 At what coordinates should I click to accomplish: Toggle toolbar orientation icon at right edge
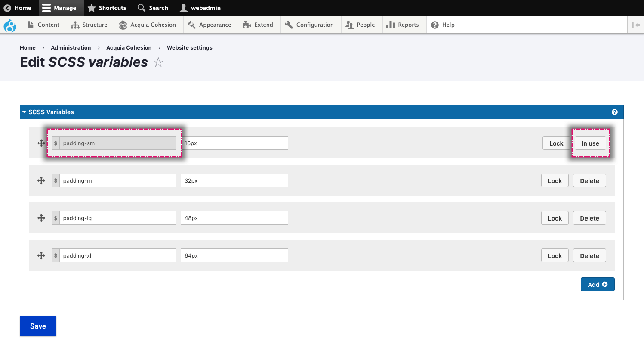[x=636, y=25]
